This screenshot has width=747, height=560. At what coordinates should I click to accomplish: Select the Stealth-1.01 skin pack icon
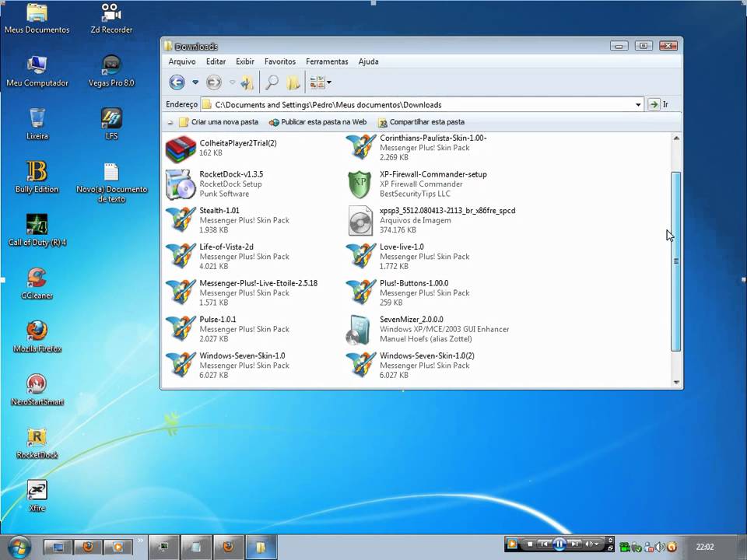coord(181,220)
